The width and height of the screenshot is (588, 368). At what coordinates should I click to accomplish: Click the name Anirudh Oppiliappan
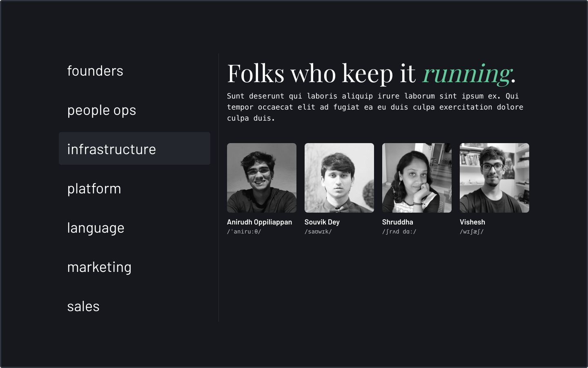[260, 222]
